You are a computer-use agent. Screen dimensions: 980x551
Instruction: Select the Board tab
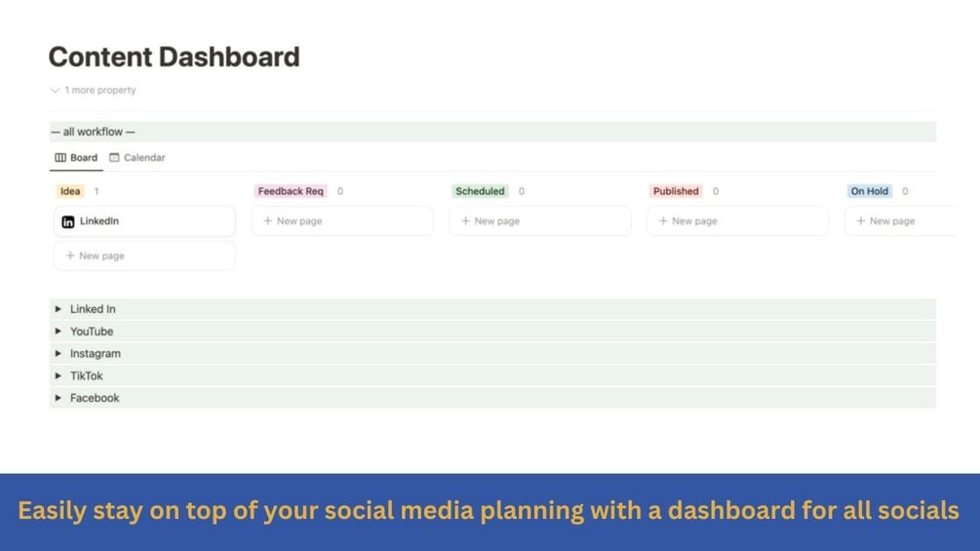coord(76,158)
